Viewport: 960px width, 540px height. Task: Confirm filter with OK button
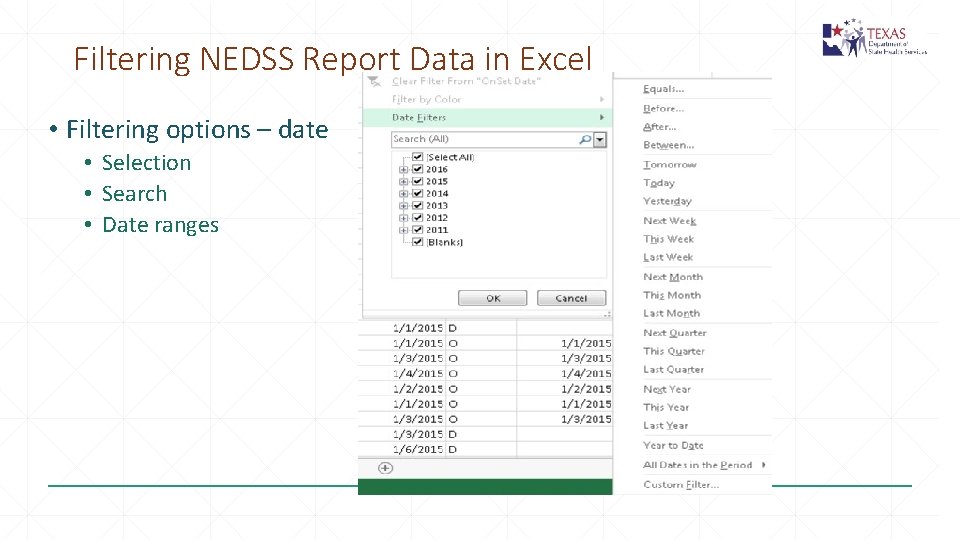point(493,298)
